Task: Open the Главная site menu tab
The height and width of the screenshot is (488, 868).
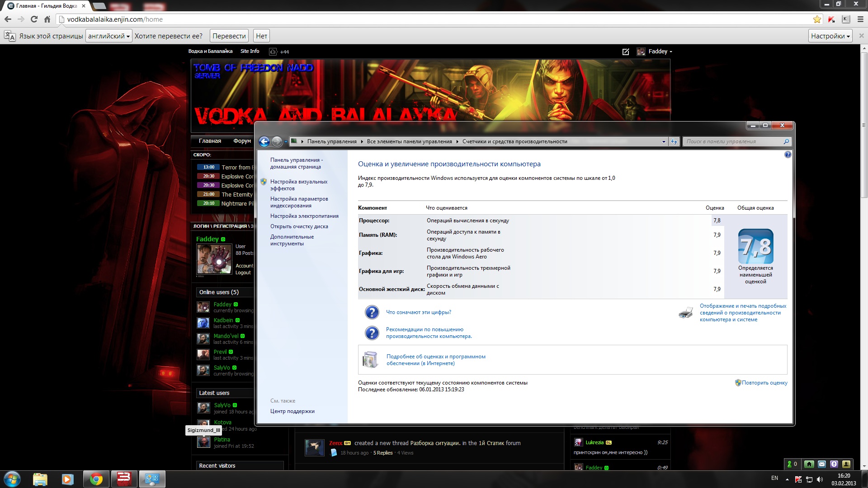Action: coord(210,141)
